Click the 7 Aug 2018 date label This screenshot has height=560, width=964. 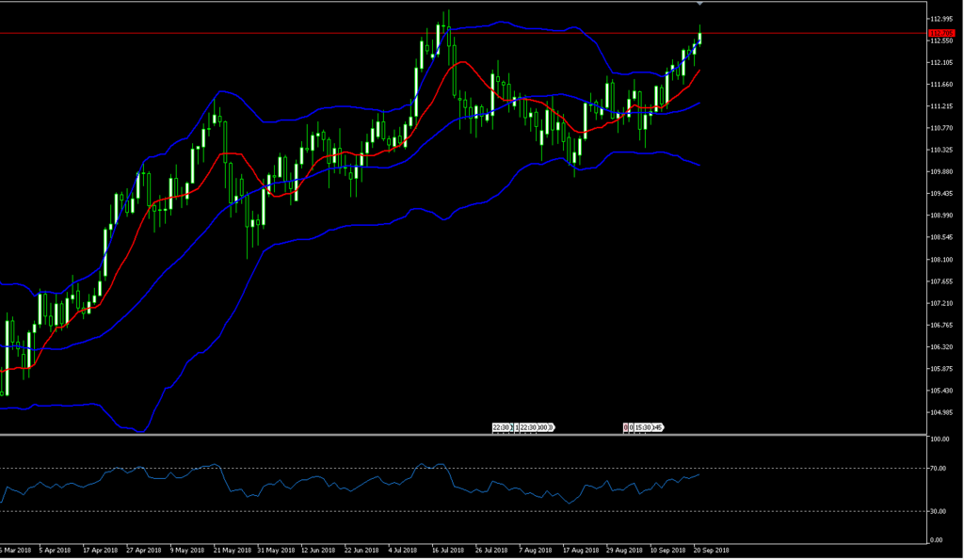[536, 551]
